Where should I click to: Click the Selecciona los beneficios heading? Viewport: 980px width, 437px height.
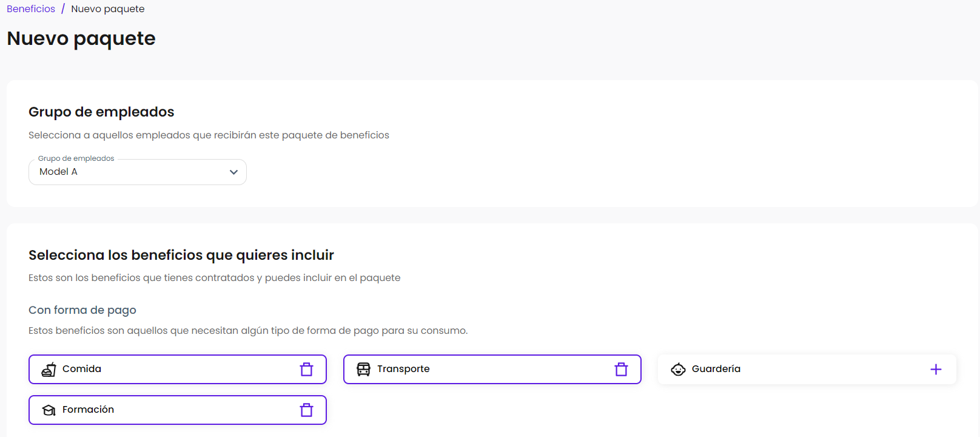181,255
